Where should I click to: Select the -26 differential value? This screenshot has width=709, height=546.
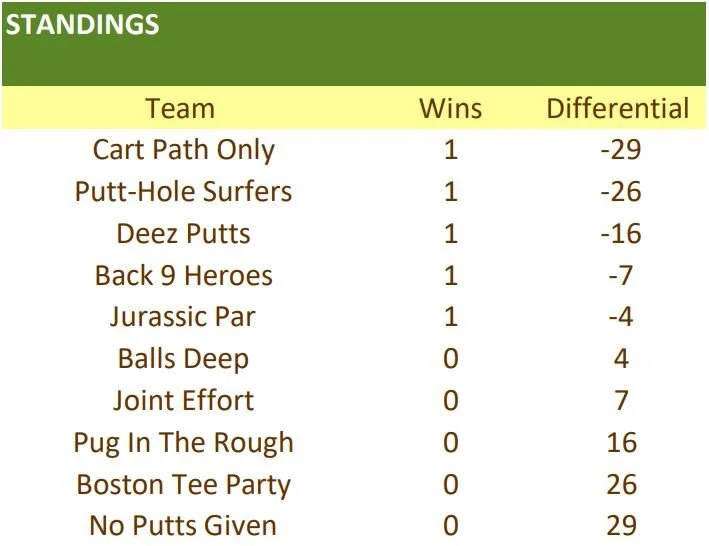[x=621, y=192]
